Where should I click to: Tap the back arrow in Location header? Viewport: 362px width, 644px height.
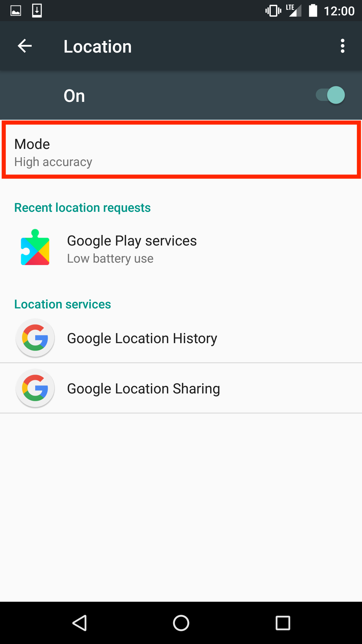(25, 46)
